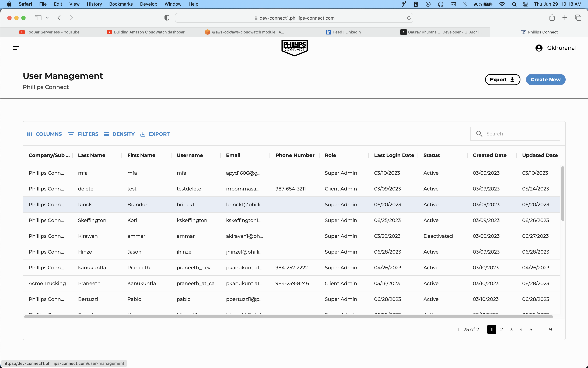The width and height of the screenshot is (588, 368).
Task: Click the Export download button
Action: pos(502,80)
